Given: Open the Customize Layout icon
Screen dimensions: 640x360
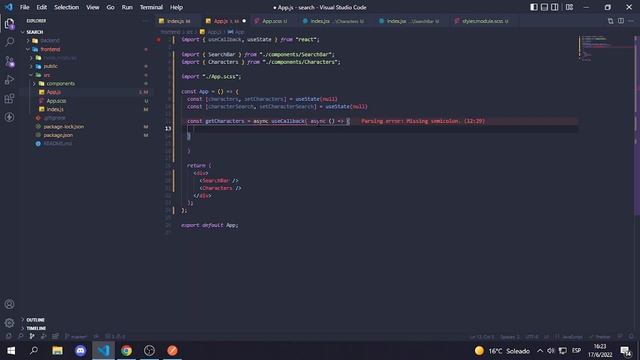Looking at the screenshot, I should pyautogui.click(x=569, y=7).
